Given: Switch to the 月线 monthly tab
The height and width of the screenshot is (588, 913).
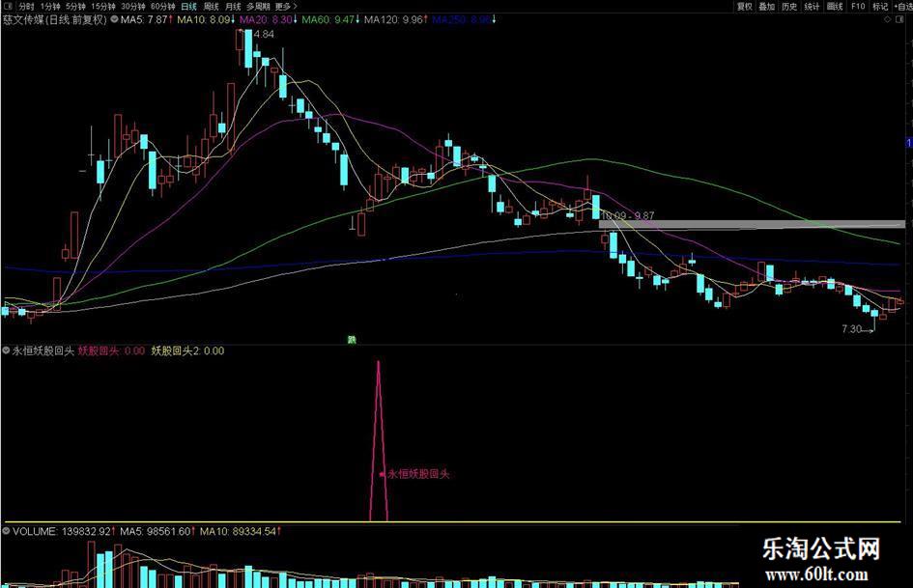Looking at the screenshot, I should (x=233, y=7).
